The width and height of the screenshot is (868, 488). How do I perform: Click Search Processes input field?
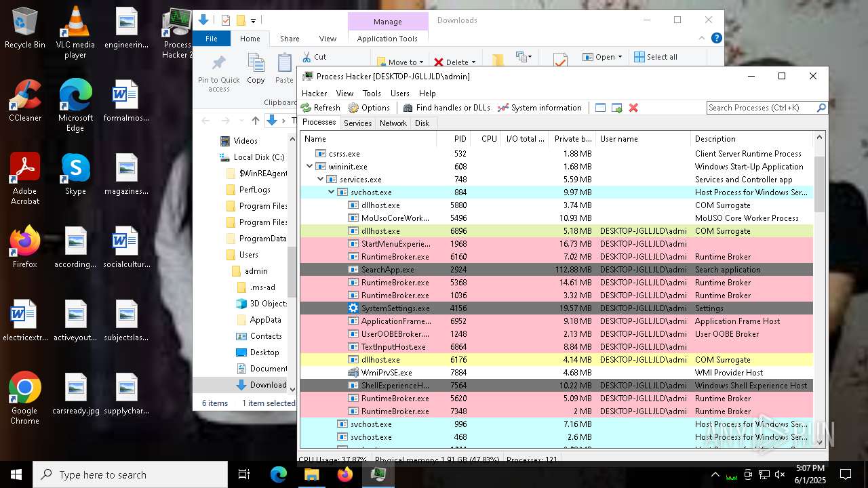click(761, 108)
